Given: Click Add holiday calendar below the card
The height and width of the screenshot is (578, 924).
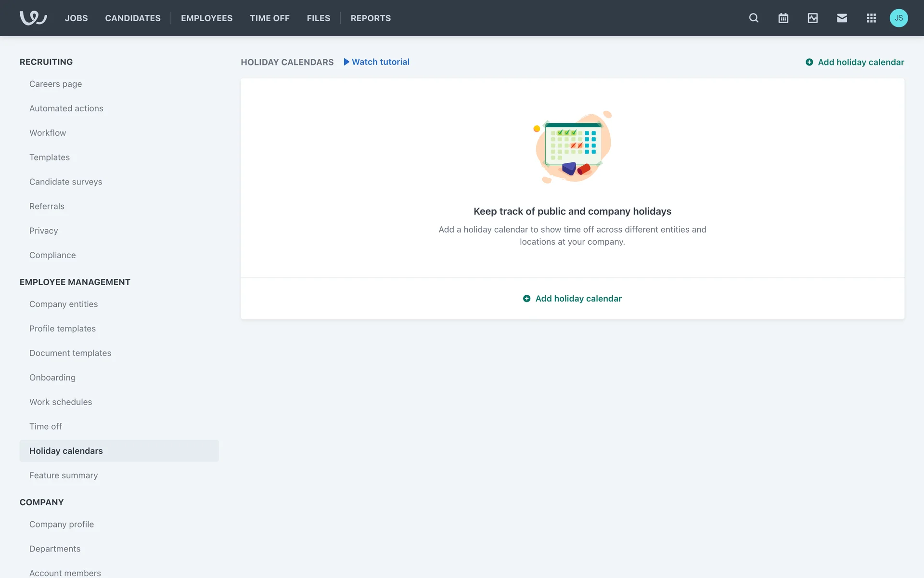Looking at the screenshot, I should 572,299.
